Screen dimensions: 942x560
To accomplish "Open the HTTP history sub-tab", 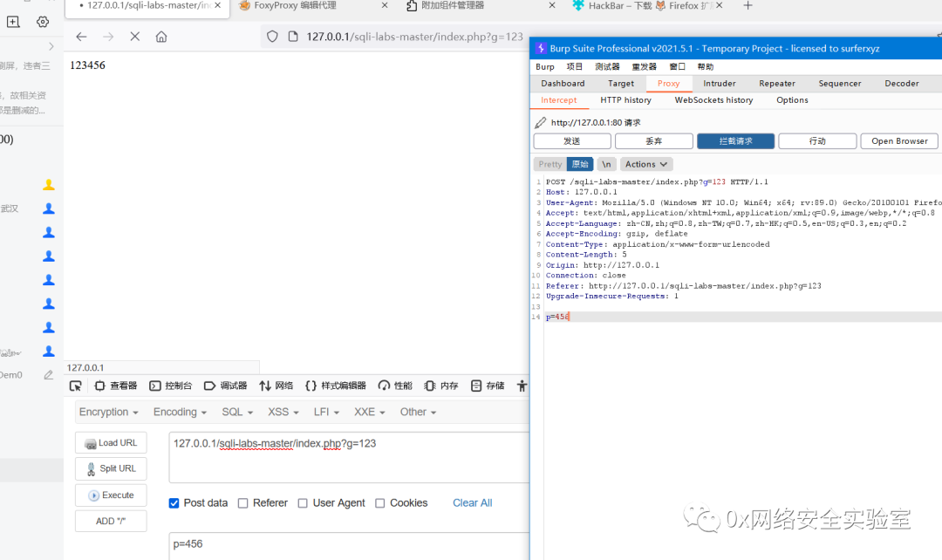I will [x=625, y=100].
